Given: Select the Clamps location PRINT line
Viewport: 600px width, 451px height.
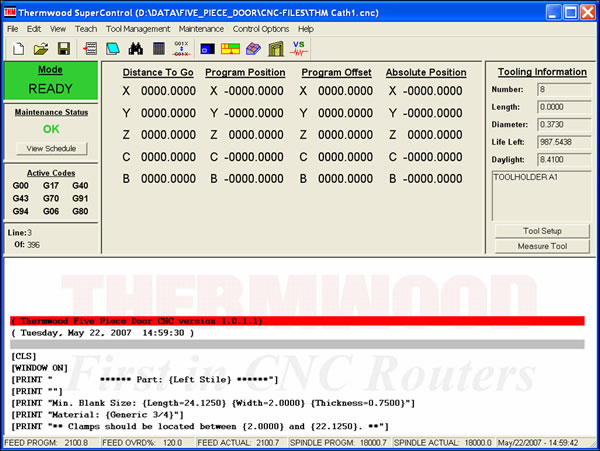Looking at the screenshot, I should coord(200,427).
